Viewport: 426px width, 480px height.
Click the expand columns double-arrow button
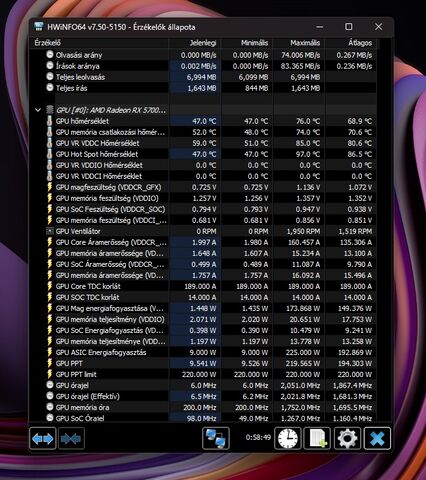(x=43, y=439)
